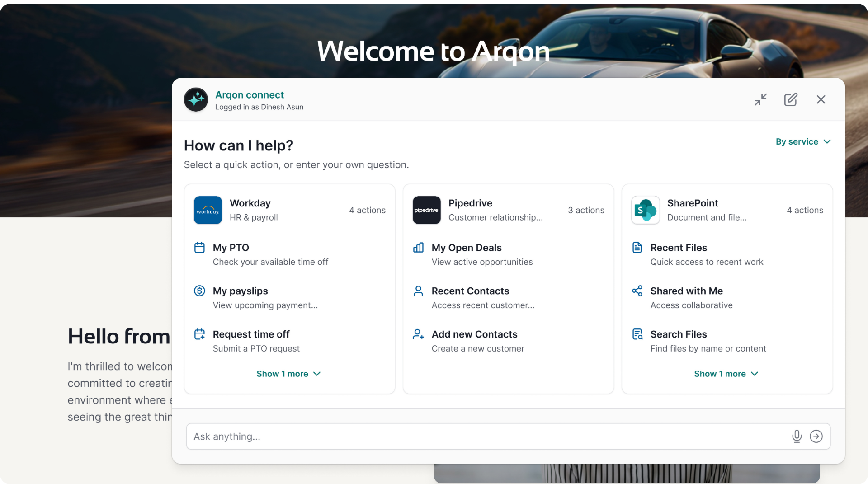Click the My payslips dollar icon
The width and height of the screenshot is (868, 488).
199,291
